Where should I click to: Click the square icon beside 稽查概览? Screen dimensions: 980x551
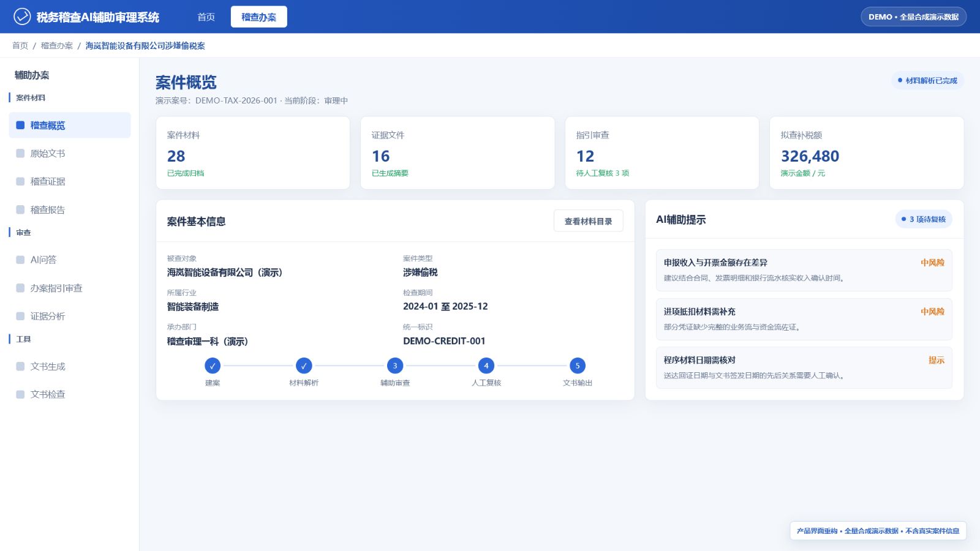click(x=20, y=125)
